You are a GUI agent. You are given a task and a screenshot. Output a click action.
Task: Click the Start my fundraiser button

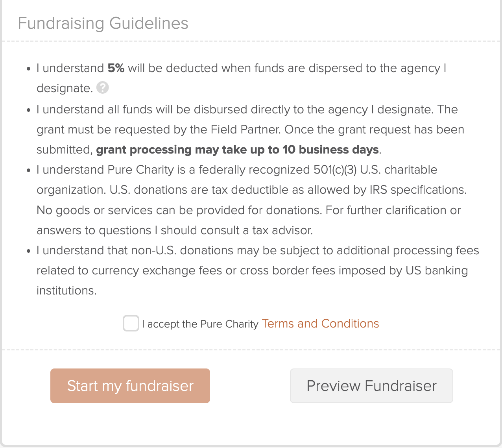coord(130,386)
